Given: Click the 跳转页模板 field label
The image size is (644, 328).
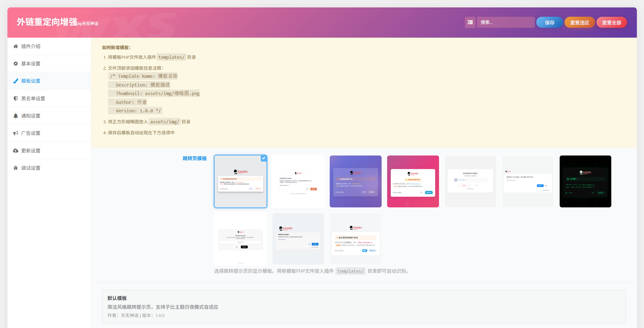Looking at the screenshot, I should pos(195,159).
